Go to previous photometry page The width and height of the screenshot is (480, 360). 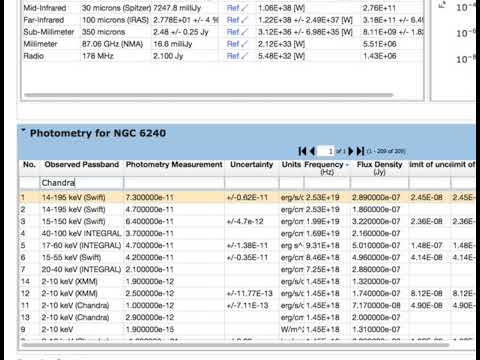click(312, 151)
